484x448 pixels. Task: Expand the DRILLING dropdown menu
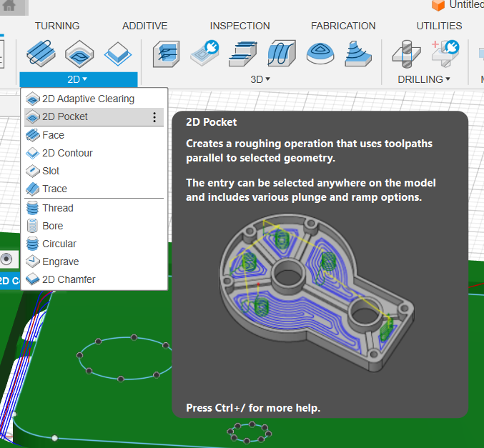point(423,79)
